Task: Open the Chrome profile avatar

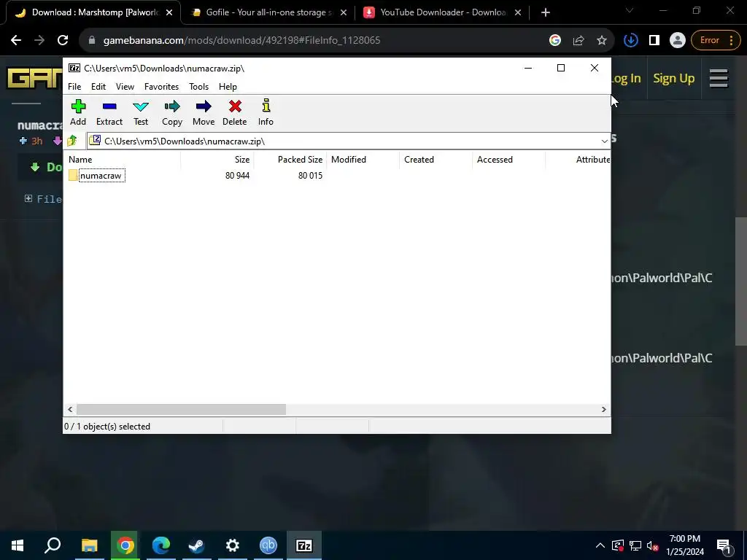Action: (677, 40)
